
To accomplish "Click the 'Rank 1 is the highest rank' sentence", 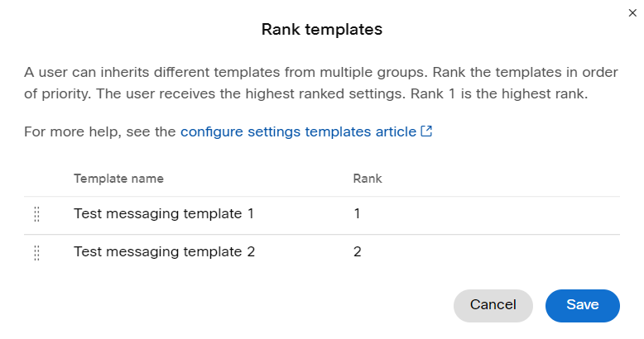I will tap(499, 94).
